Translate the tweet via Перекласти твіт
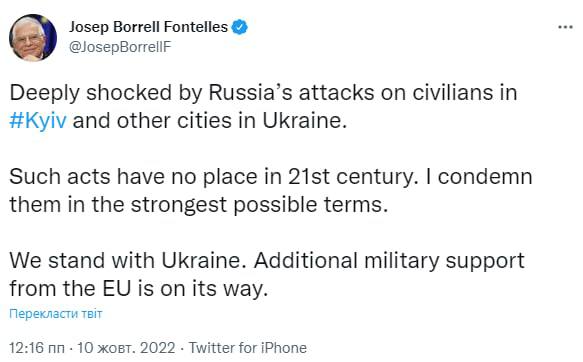 coord(55,314)
